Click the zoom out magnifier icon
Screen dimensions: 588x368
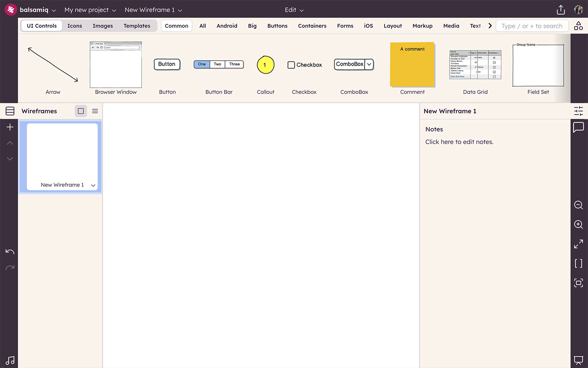578,205
